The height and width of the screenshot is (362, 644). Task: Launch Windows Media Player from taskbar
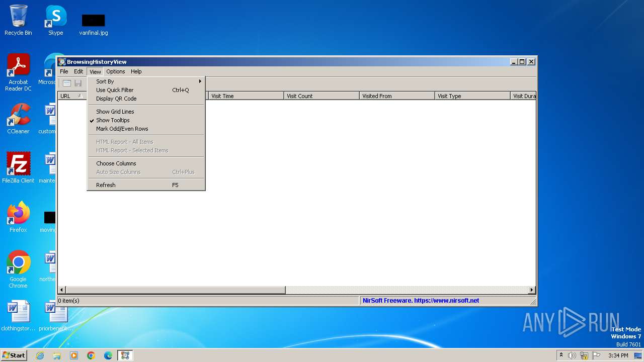(74, 355)
